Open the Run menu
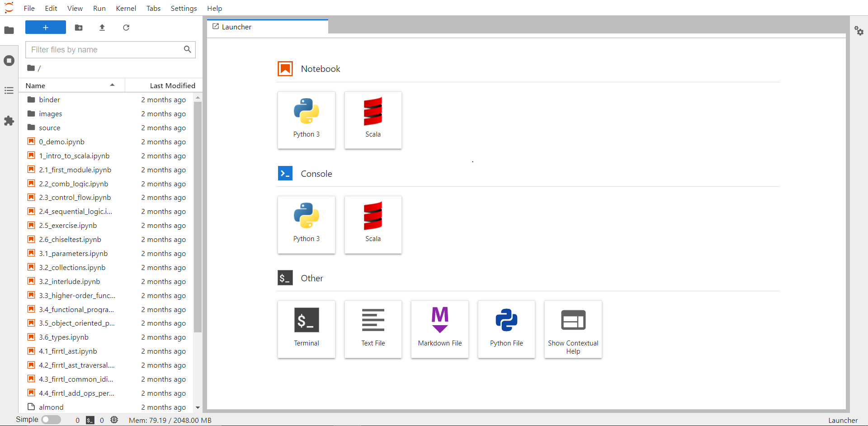Screen dimensions: 868x426 (99, 8)
